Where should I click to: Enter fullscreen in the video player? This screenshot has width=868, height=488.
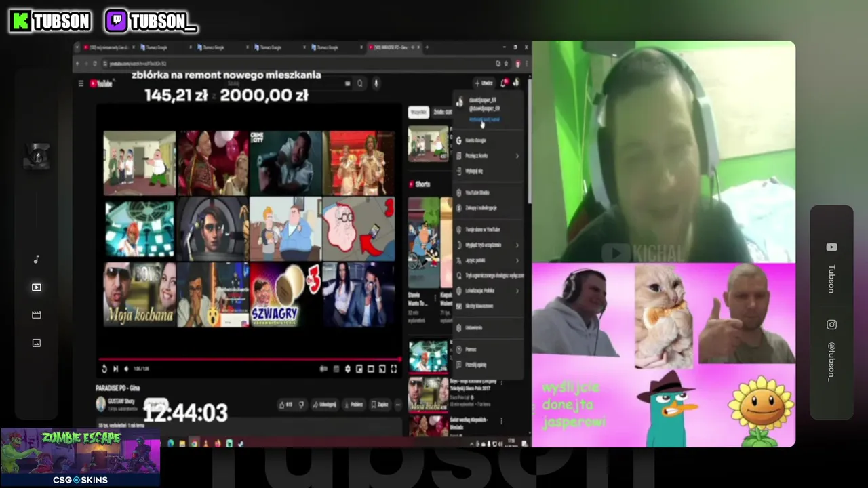point(394,369)
